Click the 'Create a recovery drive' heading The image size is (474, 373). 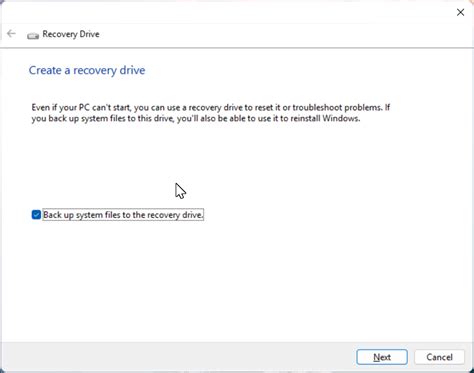(x=87, y=70)
